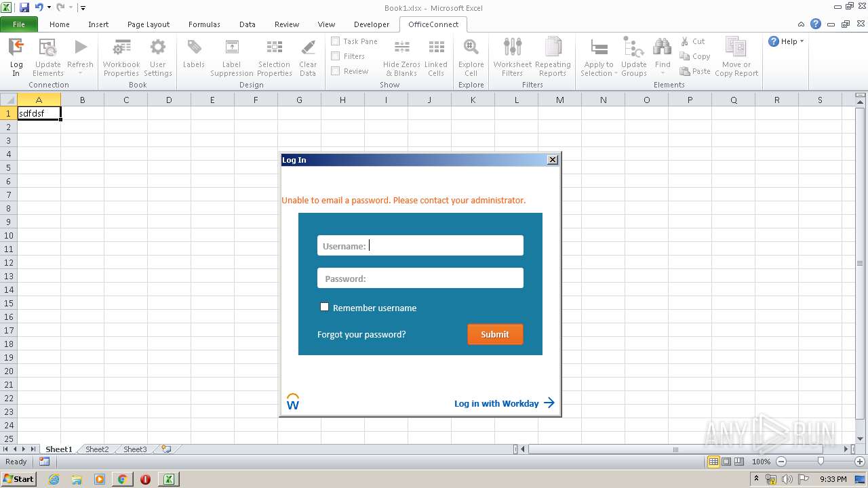Viewport: 868px width, 488px height.
Task: Click Move or Copy Report icon
Action: [736, 47]
